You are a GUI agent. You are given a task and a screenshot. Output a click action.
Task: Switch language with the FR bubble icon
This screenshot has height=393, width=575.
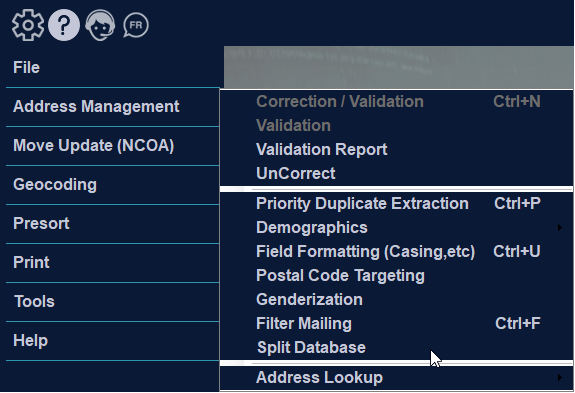(136, 25)
